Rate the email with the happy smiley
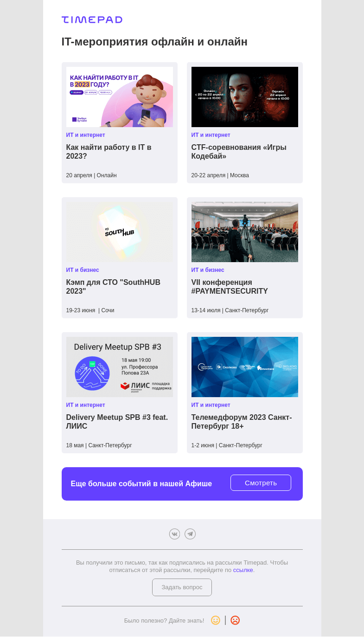This screenshot has height=637, width=364. (216, 620)
